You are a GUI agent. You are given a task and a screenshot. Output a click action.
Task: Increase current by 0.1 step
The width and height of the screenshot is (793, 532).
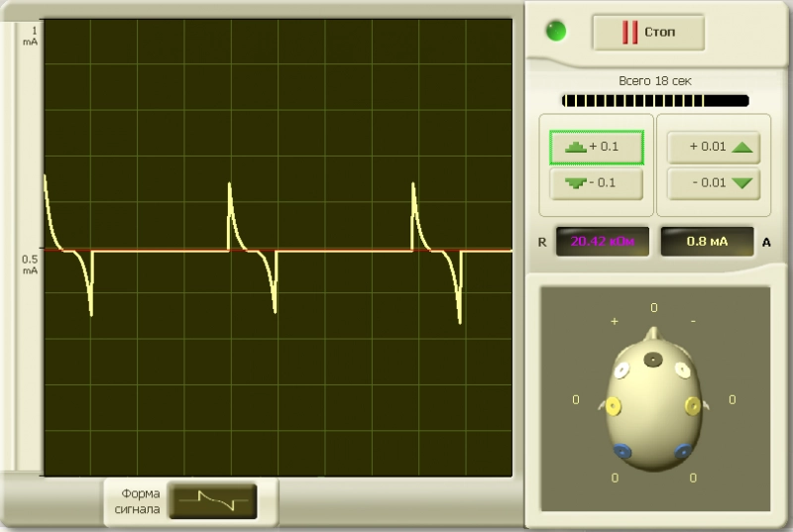596,147
